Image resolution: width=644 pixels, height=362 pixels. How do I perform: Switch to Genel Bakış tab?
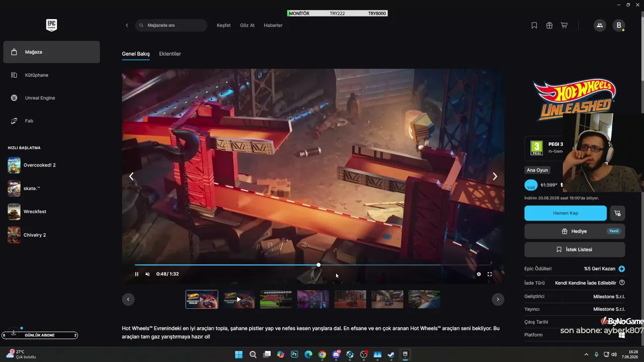tap(136, 54)
